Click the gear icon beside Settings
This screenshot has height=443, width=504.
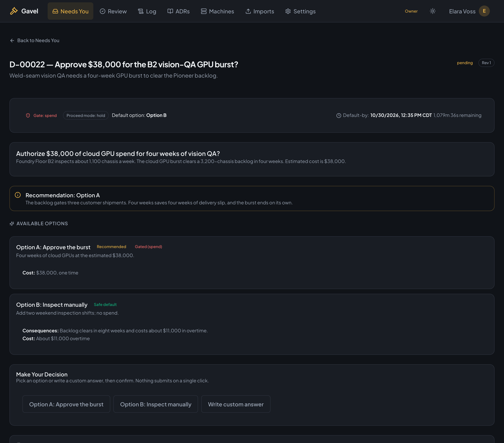(288, 11)
